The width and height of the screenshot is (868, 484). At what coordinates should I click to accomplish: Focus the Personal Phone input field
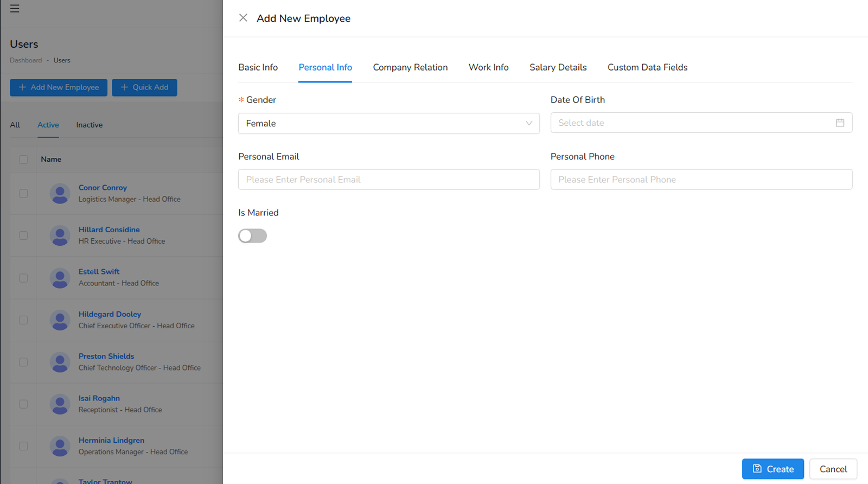tap(701, 180)
